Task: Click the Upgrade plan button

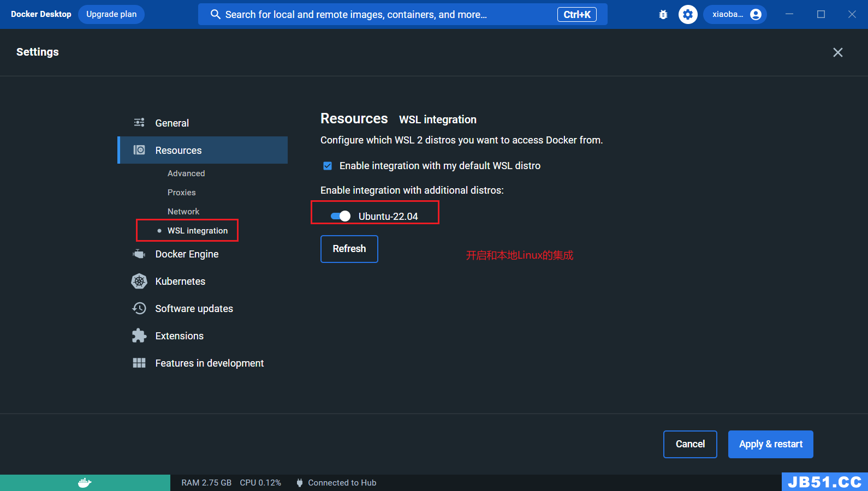Action: click(x=111, y=14)
